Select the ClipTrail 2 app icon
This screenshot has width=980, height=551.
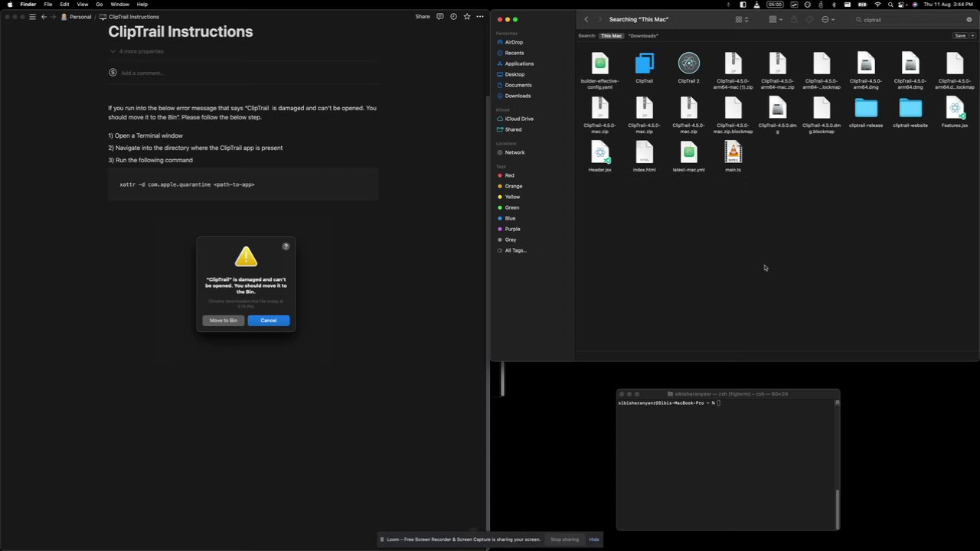point(688,68)
